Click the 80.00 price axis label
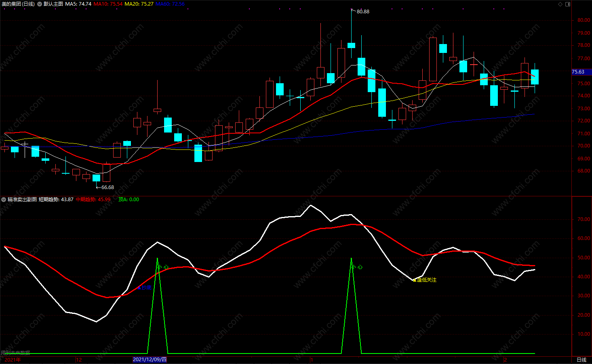This screenshot has height=364, width=592. [x=584, y=20]
